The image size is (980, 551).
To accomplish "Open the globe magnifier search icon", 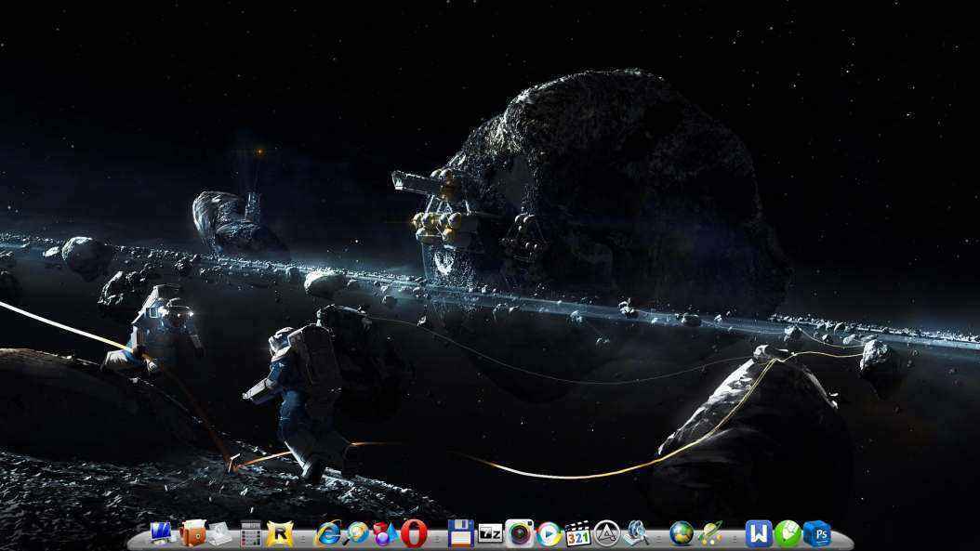I will [357, 533].
